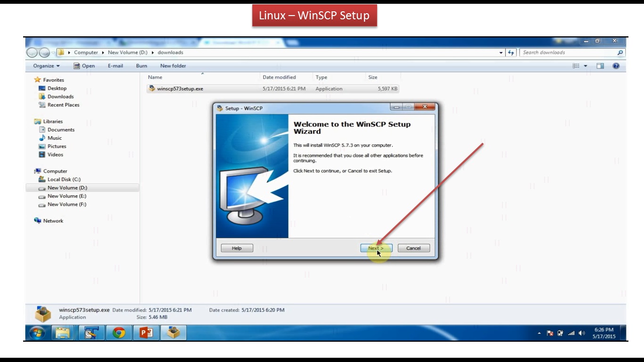Click WinSCP icon in details pane
Viewport: 644px width, 362px height.
click(x=43, y=314)
